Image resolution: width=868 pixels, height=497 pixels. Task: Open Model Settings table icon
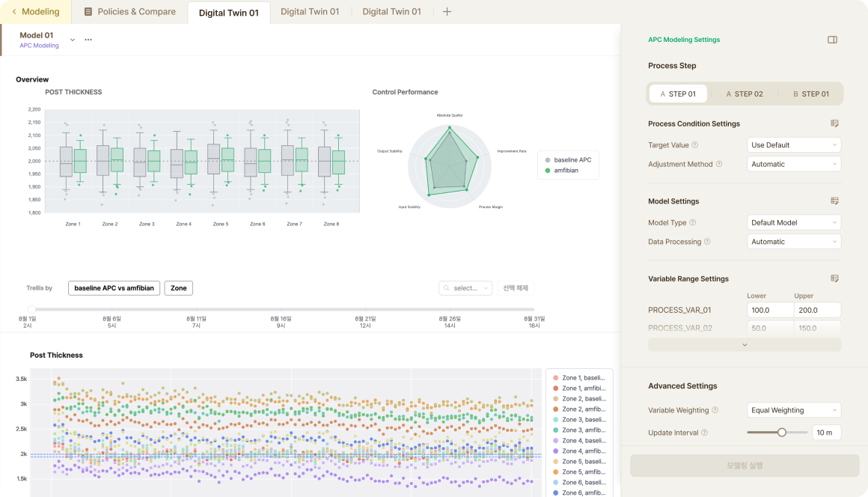[834, 201]
